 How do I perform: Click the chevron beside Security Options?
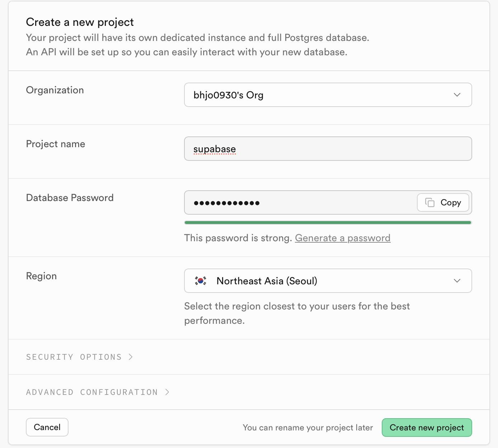131,357
